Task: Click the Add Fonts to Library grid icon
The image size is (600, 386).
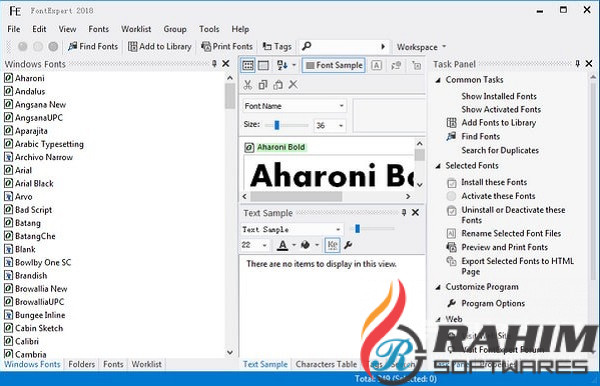Action: (x=452, y=123)
